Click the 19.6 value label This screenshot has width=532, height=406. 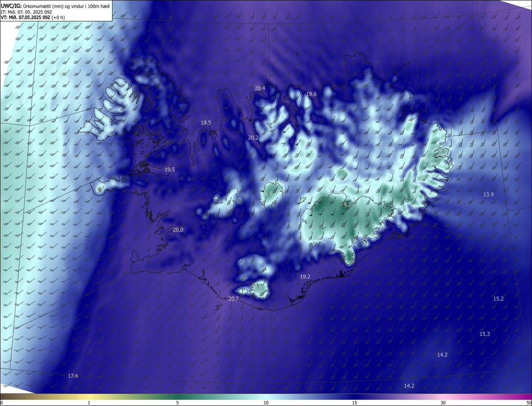tap(311, 94)
